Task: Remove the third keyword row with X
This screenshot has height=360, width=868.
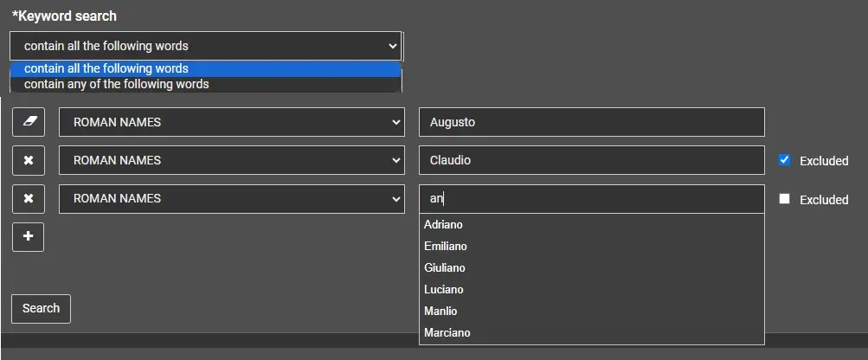Action: 29,198
